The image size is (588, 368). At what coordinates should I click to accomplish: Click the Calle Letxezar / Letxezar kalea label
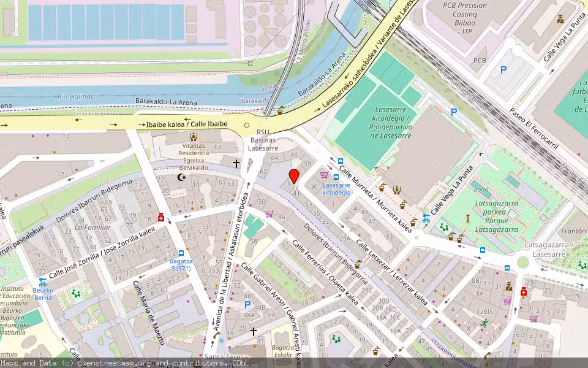click(x=391, y=272)
